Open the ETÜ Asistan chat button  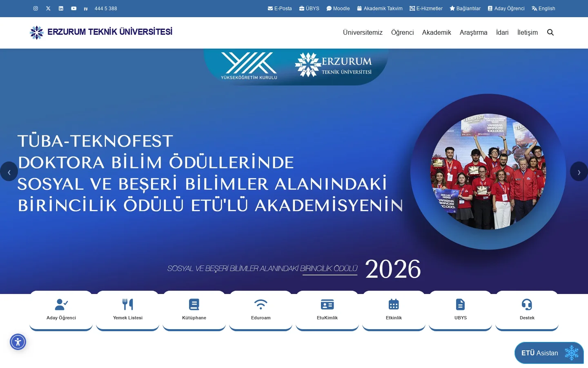coord(549,353)
